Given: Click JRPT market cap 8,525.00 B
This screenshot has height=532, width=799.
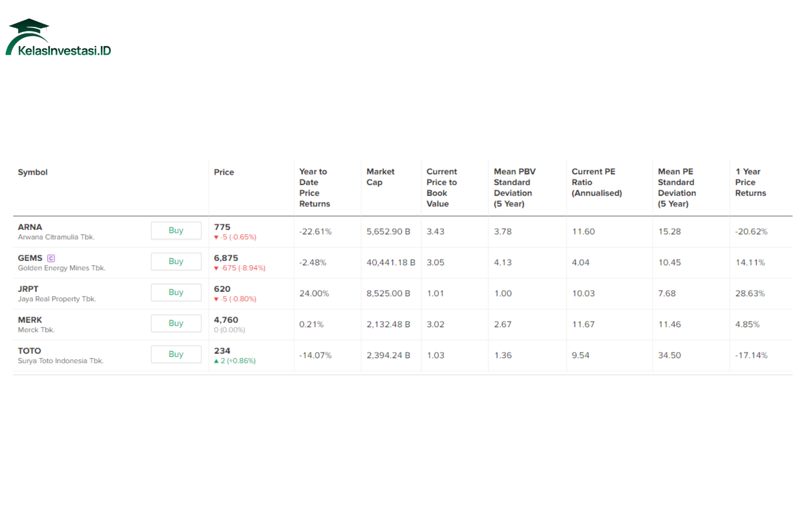Looking at the screenshot, I should click(x=389, y=293).
